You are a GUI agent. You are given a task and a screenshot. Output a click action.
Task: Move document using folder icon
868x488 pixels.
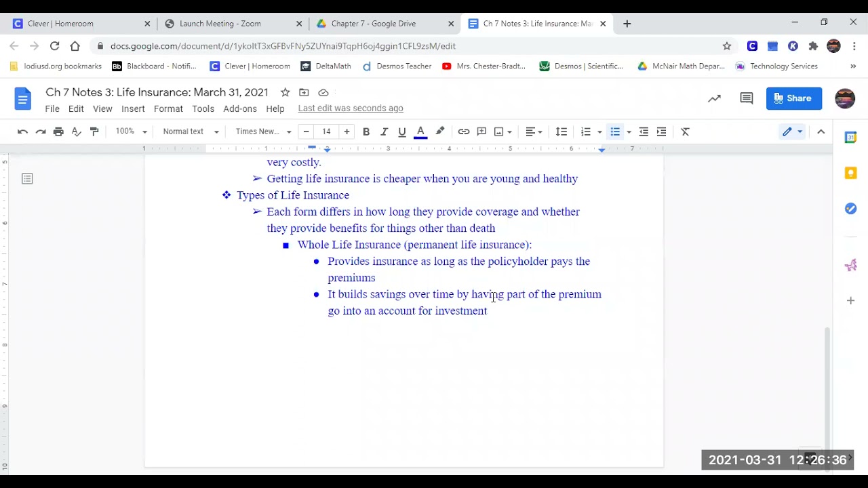pos(304,92)
